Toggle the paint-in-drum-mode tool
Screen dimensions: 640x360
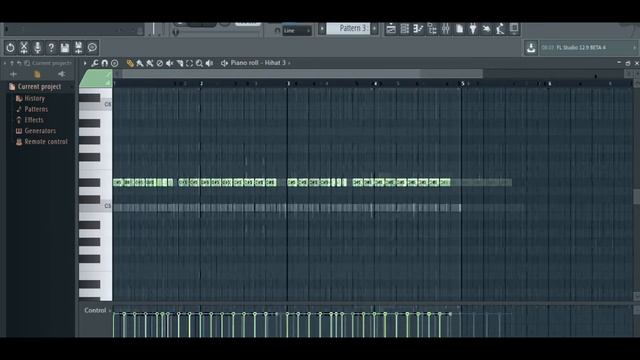[x=150, y=63]
